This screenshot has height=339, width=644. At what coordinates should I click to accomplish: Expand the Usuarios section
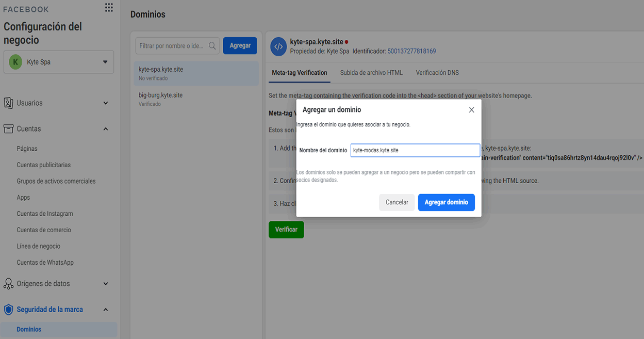[x=106, y=103]
